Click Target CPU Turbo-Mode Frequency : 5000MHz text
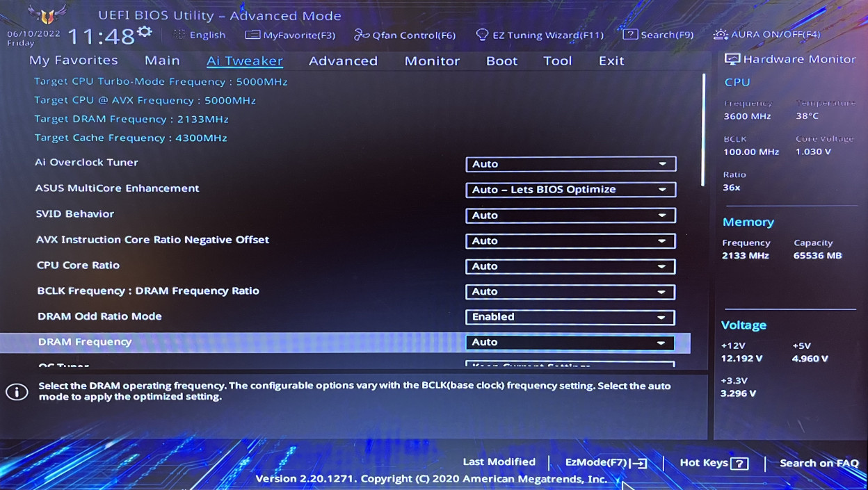The image size is (868, 490). (161, 81)
